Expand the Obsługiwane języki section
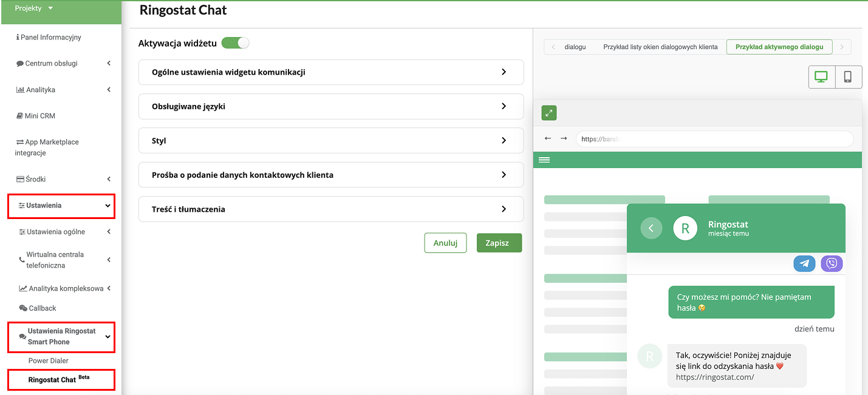This screenshot has width=868, height=395. click(330, 106)
